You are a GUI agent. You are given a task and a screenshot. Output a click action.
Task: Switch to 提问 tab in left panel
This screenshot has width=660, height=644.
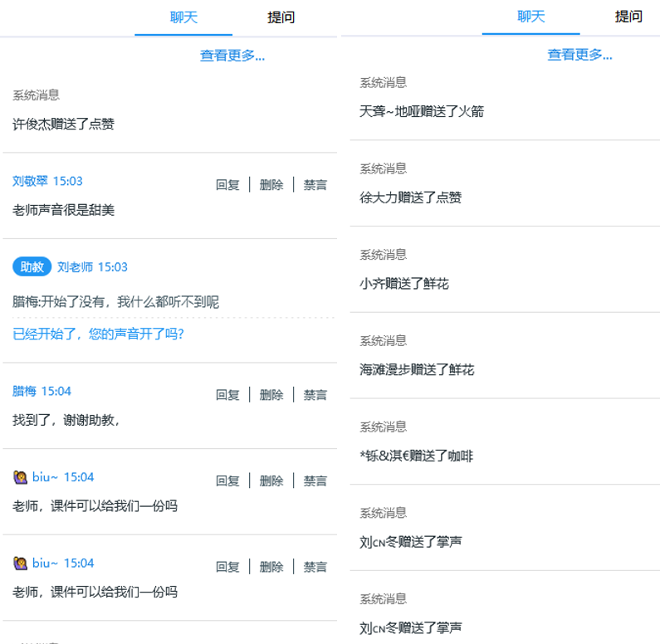(281, 17)
